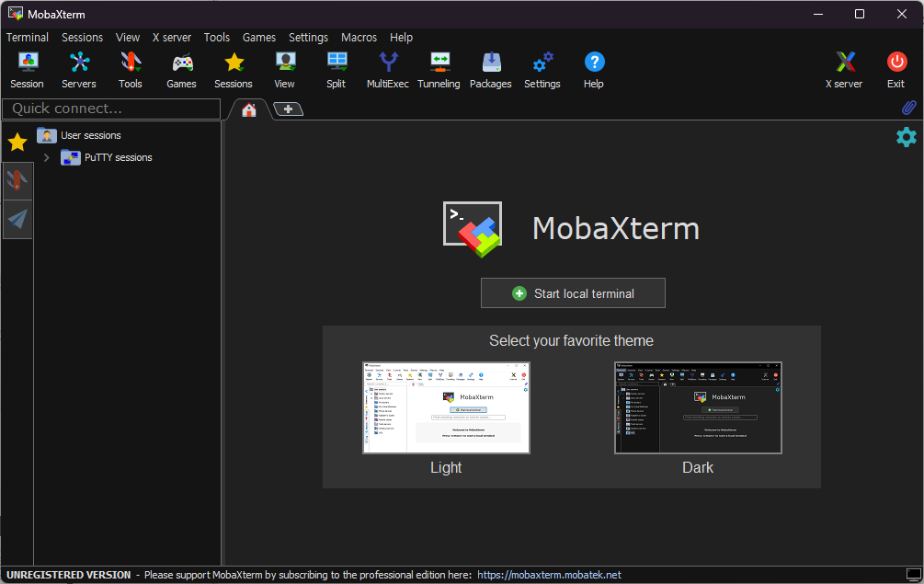Click Start local terminal button
Image resolution: width=924 pixels, height=584 pixels.
[x=573, y=292]
